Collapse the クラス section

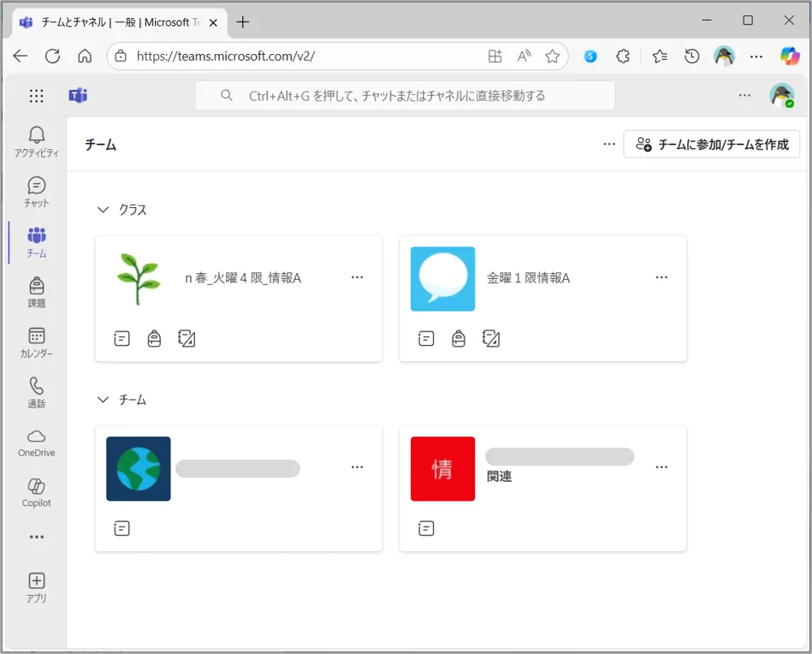(104, 210)
